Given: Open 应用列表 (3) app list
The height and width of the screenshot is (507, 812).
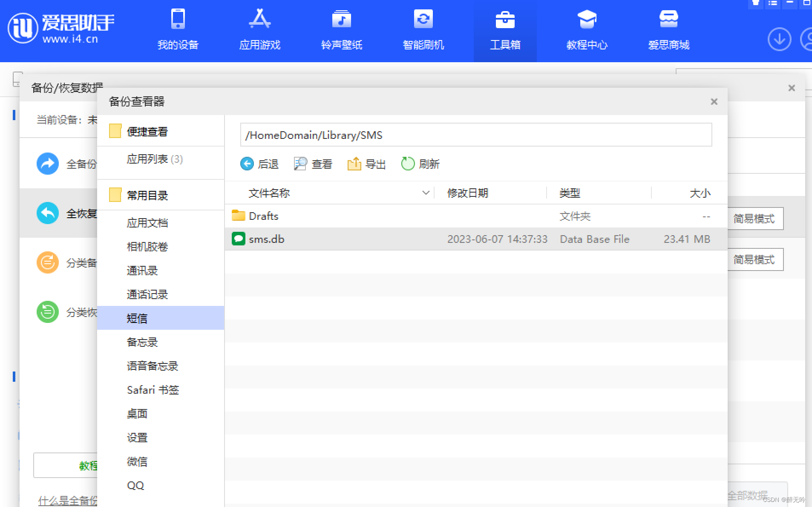Looking at the screenshot, I should (155, 159).
